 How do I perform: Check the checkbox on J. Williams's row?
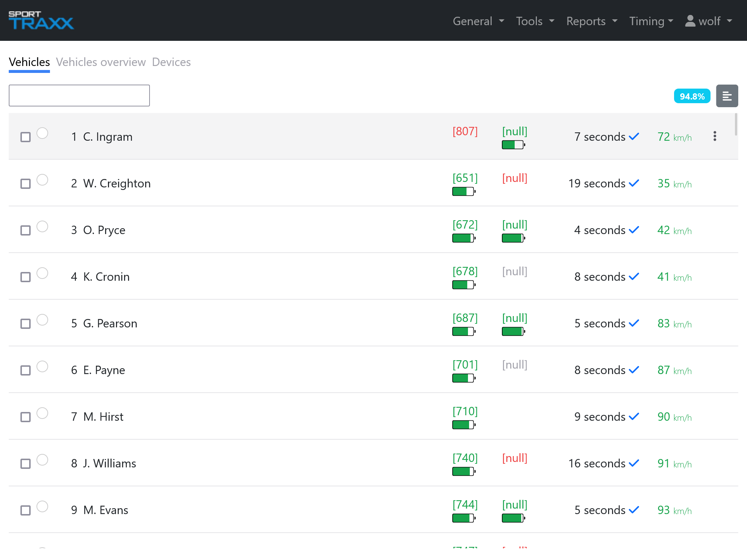coord(25,463)
